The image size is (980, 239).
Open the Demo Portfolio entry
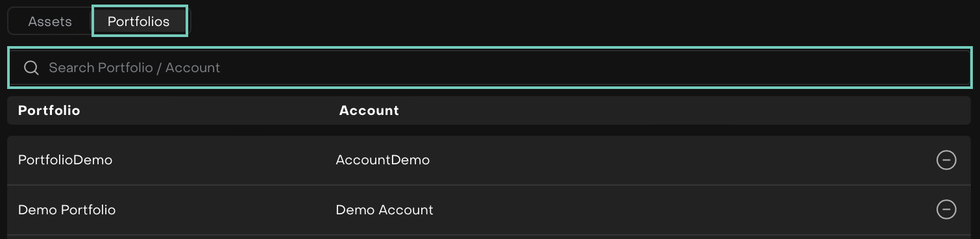pyautogui.click(x=67, y=210)
